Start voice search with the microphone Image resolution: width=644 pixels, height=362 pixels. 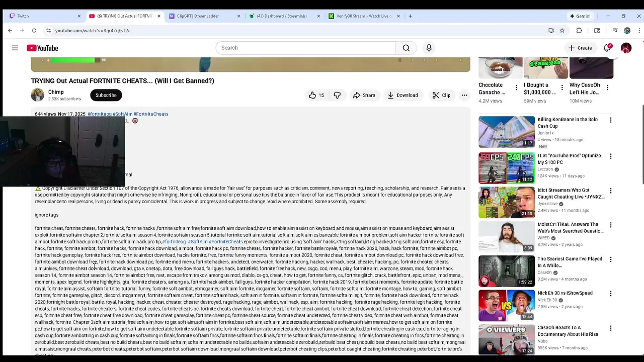point(429,48)
